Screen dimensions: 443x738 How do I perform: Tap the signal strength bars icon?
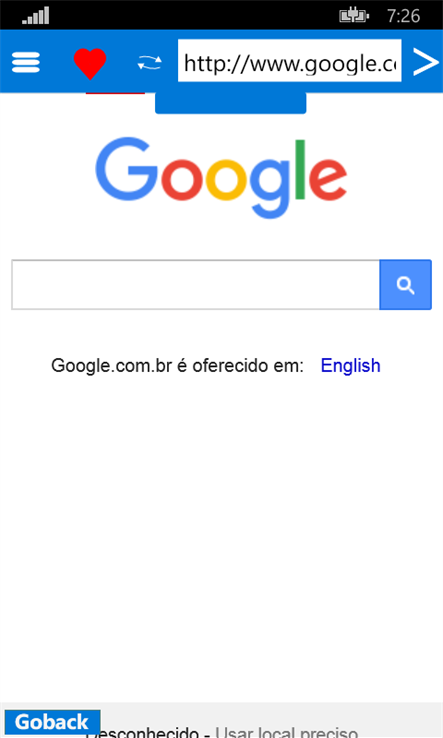pos(36,16)
